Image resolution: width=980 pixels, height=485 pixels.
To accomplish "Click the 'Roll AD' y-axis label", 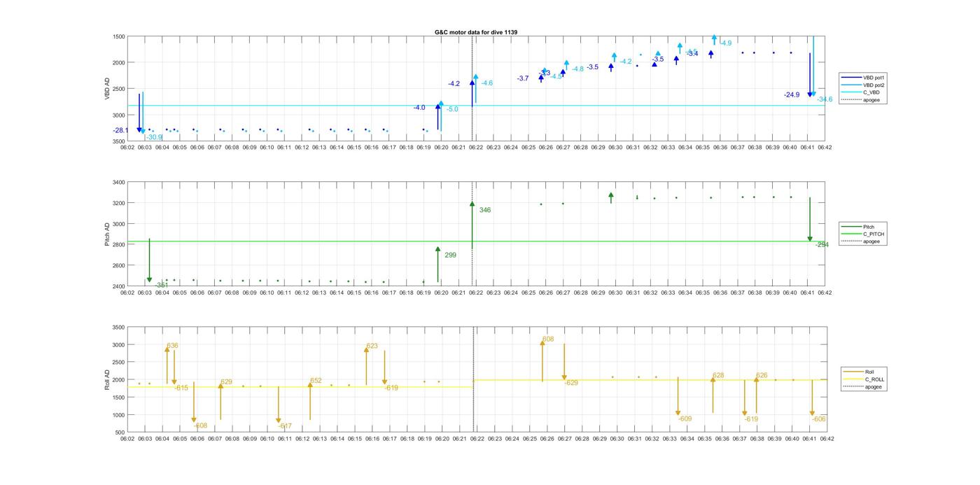I will point(107,380).
